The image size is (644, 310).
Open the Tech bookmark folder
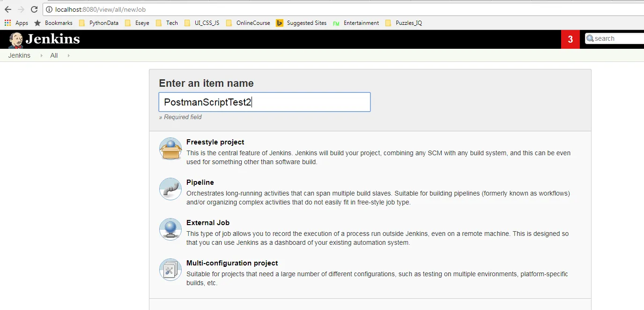tap(167, 23)
